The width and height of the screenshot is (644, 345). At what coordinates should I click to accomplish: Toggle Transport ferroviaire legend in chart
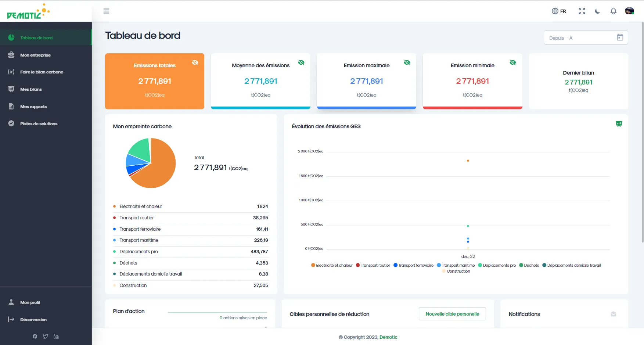click(413, 265)
